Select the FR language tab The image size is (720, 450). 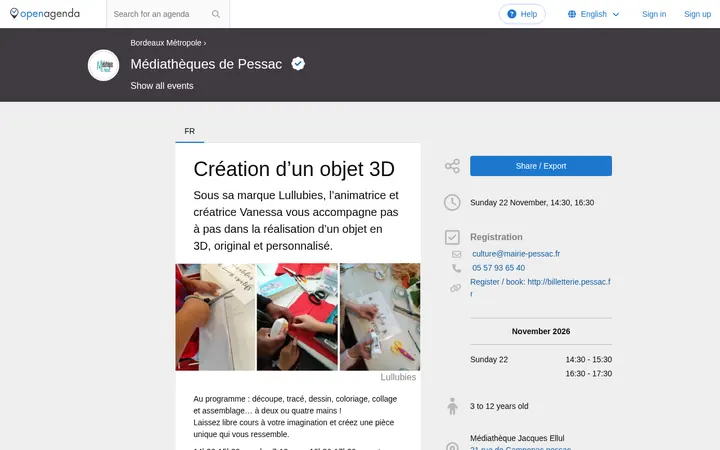click(x=190, y=131)
